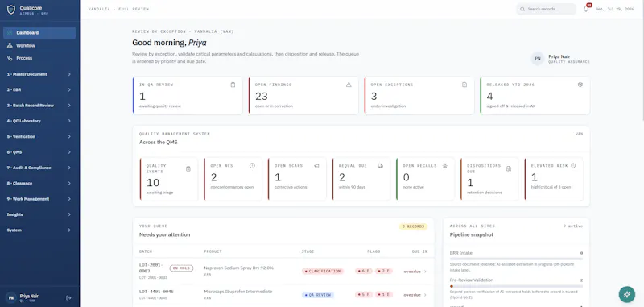Open batch LOT-4401-0045 row
644x307 pixels.
[283, 295]
